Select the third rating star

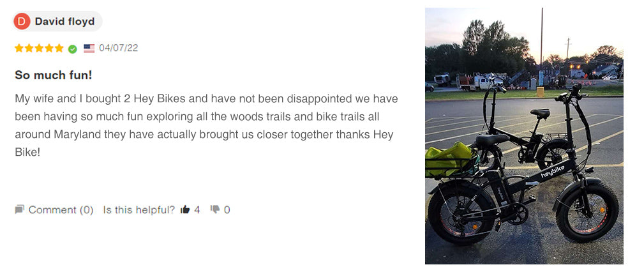[x=39, y=48]
